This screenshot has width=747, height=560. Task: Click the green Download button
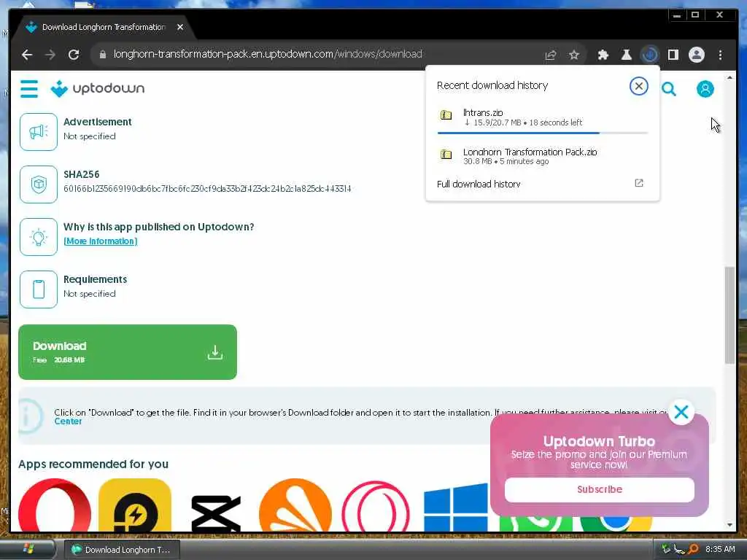pyautogui.click(x=128, y=352)
